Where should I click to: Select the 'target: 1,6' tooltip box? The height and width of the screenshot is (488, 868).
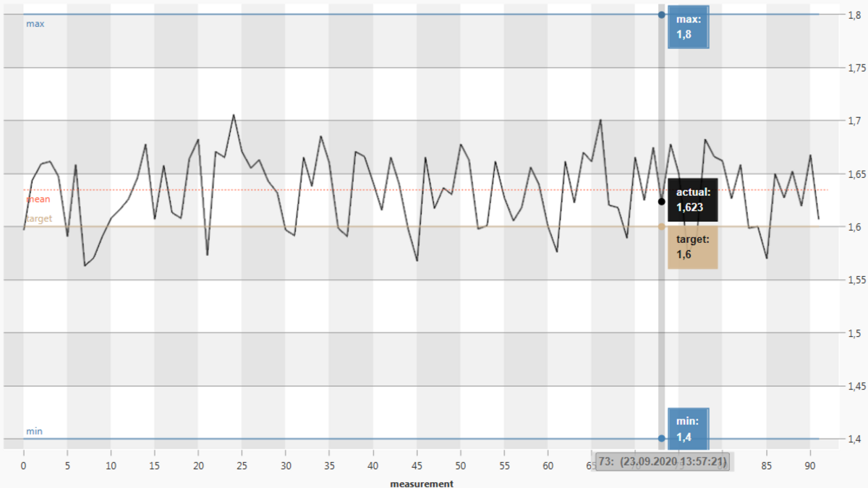[x=692, y=247]
